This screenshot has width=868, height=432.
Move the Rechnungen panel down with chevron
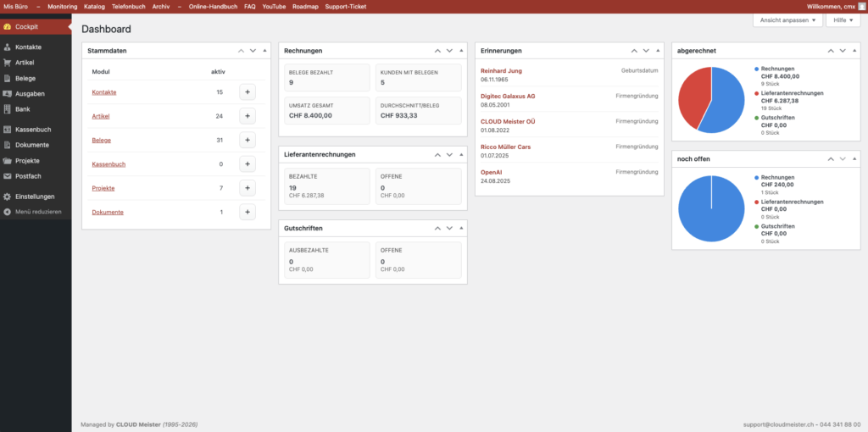tap(449, 51)
